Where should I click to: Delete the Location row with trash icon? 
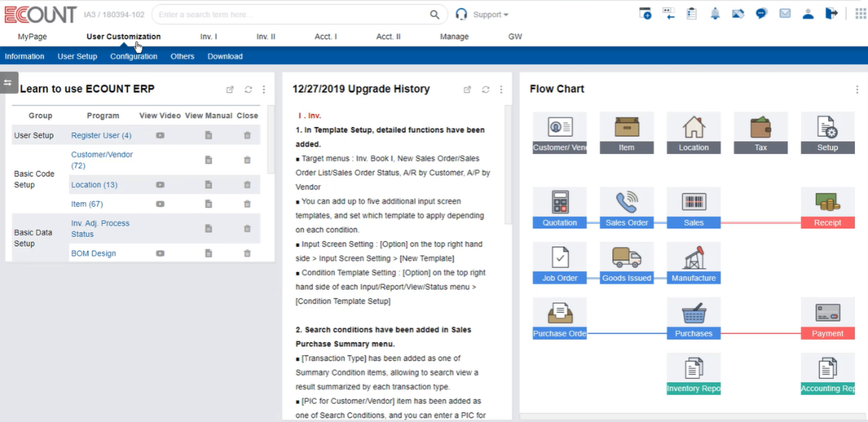pyautogui.click(x=247, y=185)
